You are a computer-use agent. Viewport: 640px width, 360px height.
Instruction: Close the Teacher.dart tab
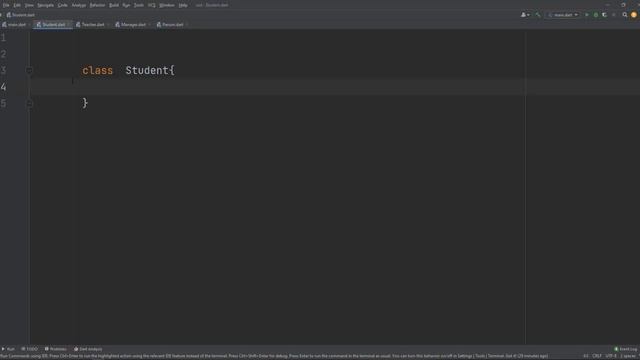108,25
